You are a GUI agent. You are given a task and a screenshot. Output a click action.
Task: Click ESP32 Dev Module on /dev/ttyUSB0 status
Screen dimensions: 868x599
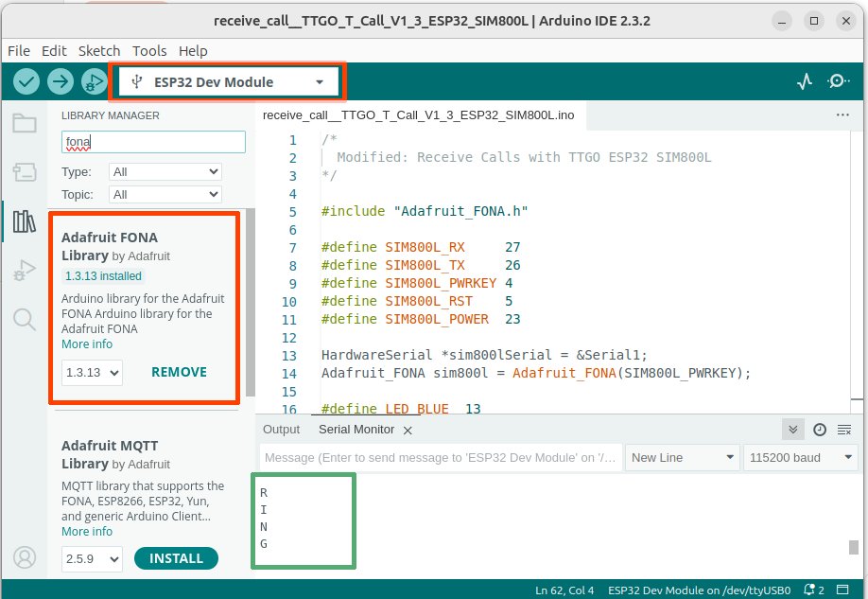click(699, 590)
